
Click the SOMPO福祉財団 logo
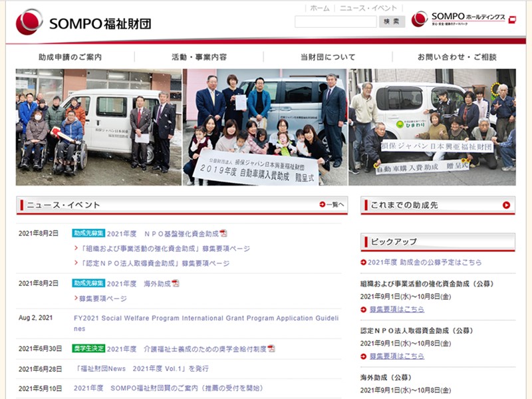pyautogui.click(x=84, y=23)
